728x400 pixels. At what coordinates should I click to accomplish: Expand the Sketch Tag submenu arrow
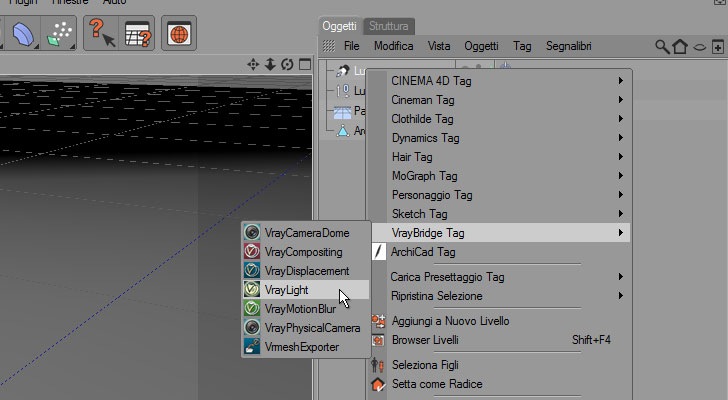tap(620, 214)
